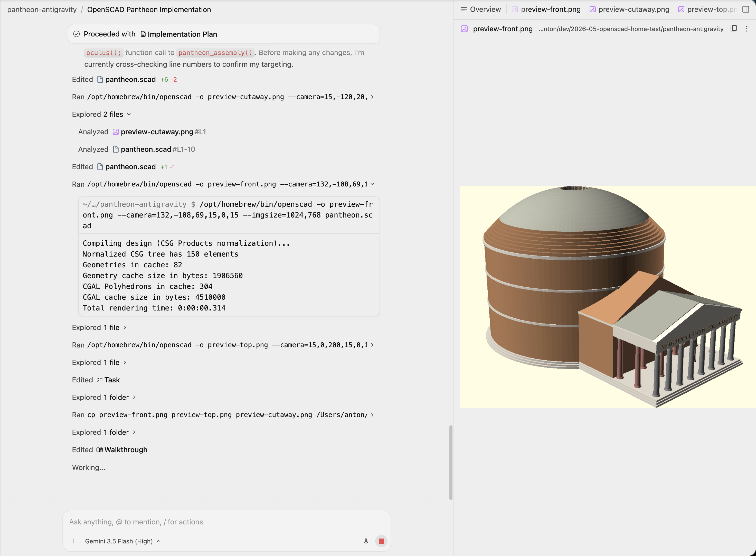Copy the preview-front.png path icon
This screenshot has width=756, height=556.
(x=734, y=29)
